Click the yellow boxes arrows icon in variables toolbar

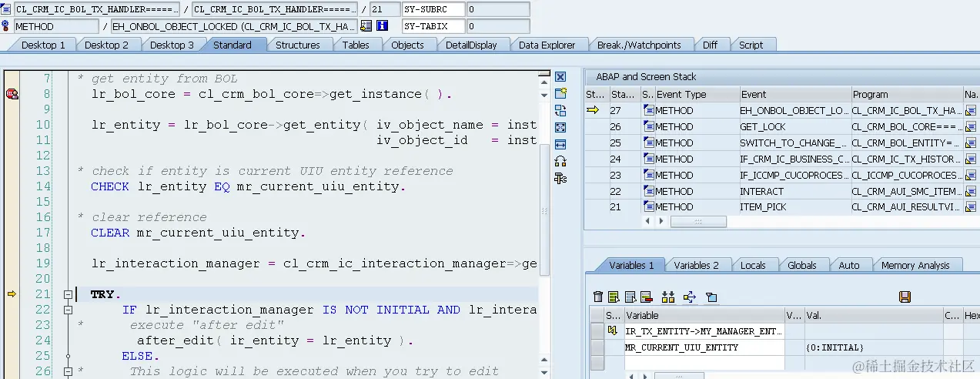668,297
